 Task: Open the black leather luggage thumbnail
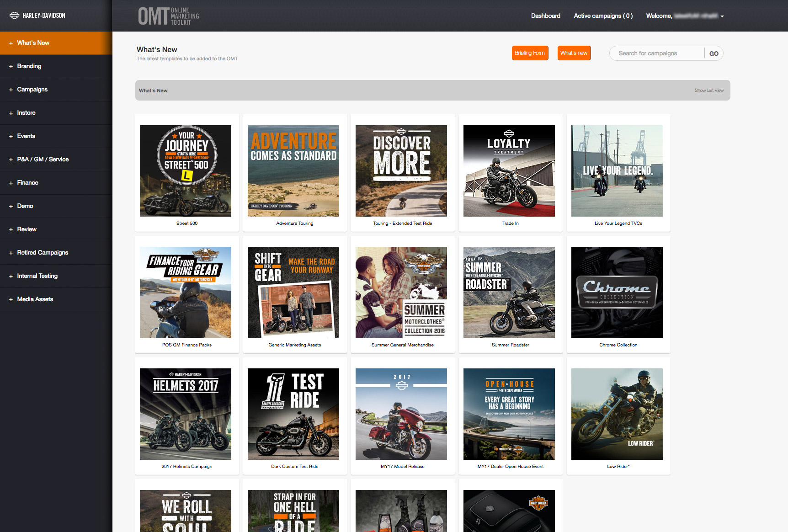coord(509,511)
